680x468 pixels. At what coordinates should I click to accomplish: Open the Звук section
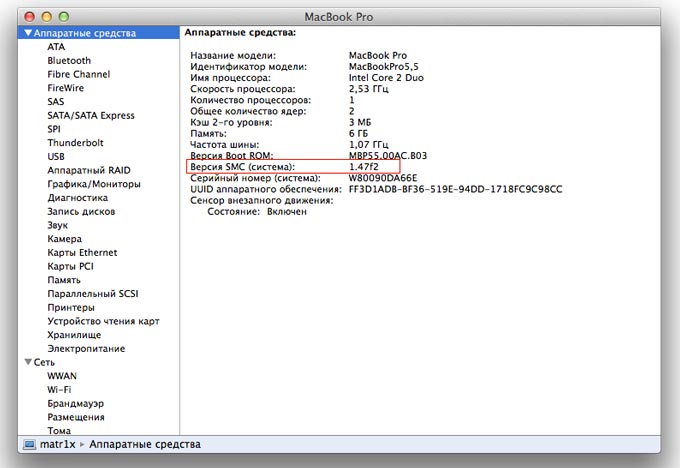57,225
